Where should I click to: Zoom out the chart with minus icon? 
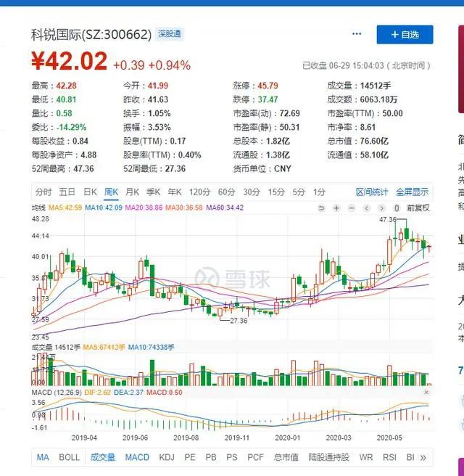coord(352,208)
